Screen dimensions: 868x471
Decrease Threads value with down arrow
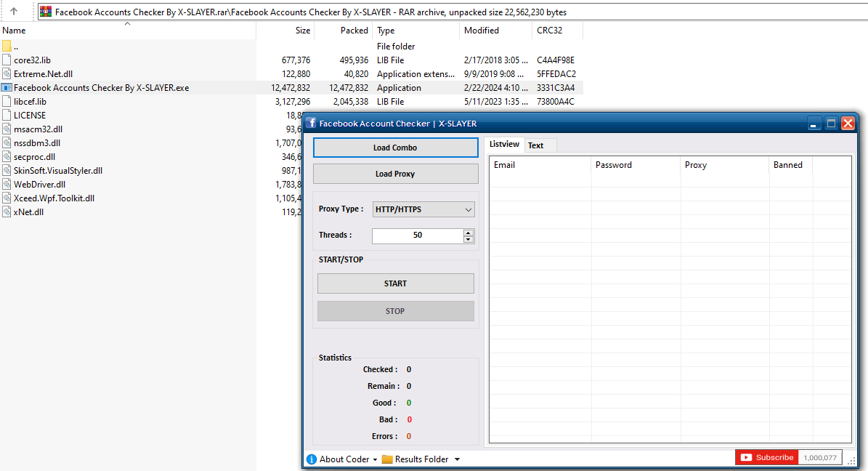point(469,239)
